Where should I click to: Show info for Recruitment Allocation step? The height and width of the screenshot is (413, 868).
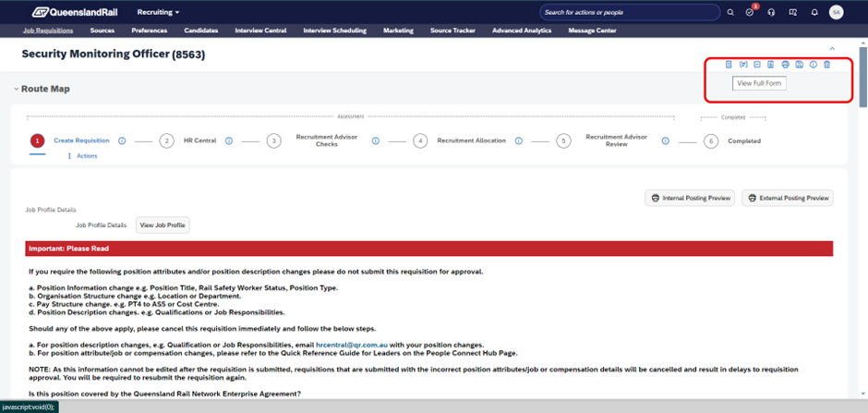519,140
